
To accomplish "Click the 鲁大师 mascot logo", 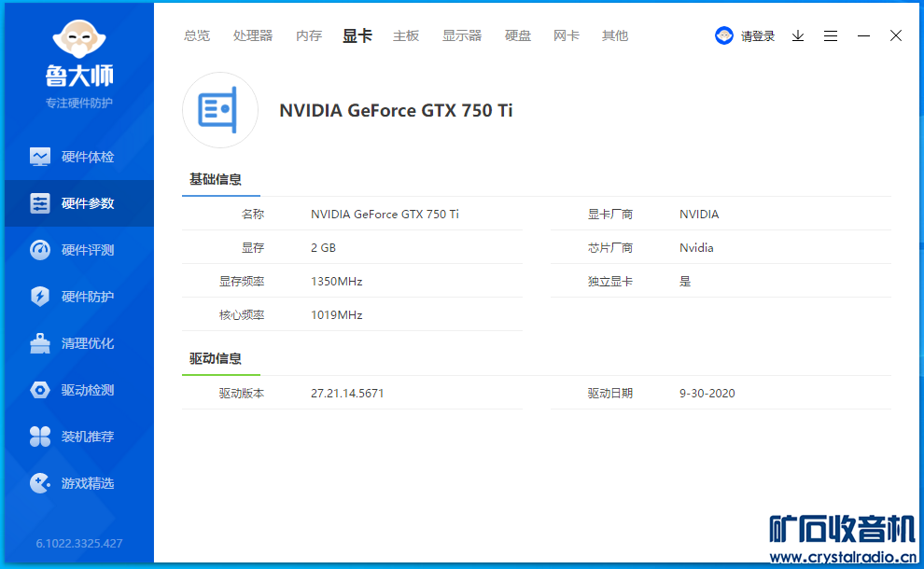I will pos(79,40).
